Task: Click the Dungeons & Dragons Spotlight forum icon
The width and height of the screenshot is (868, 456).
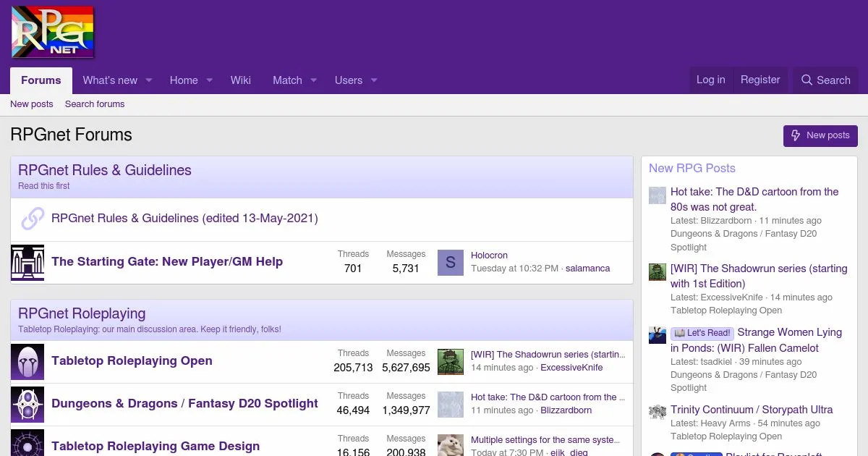Action: tap(27, 404)
